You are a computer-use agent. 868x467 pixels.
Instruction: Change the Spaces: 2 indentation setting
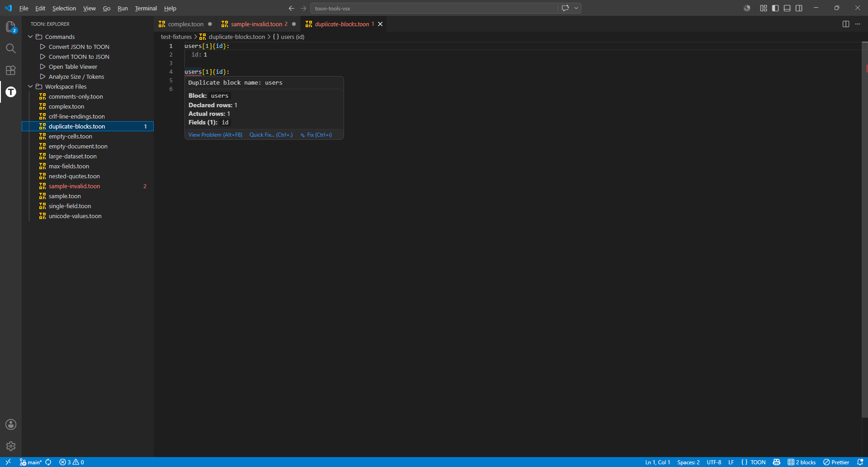(688, 462)
